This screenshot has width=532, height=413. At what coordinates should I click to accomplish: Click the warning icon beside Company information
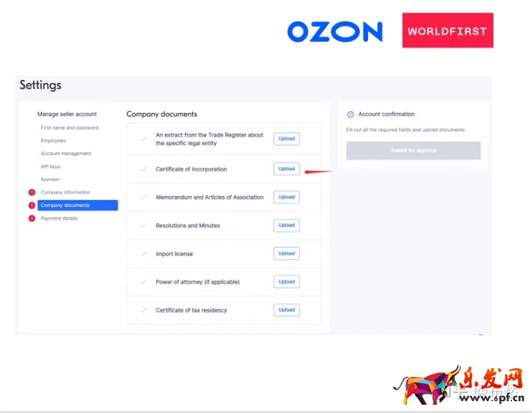click(x=32, y=193)
